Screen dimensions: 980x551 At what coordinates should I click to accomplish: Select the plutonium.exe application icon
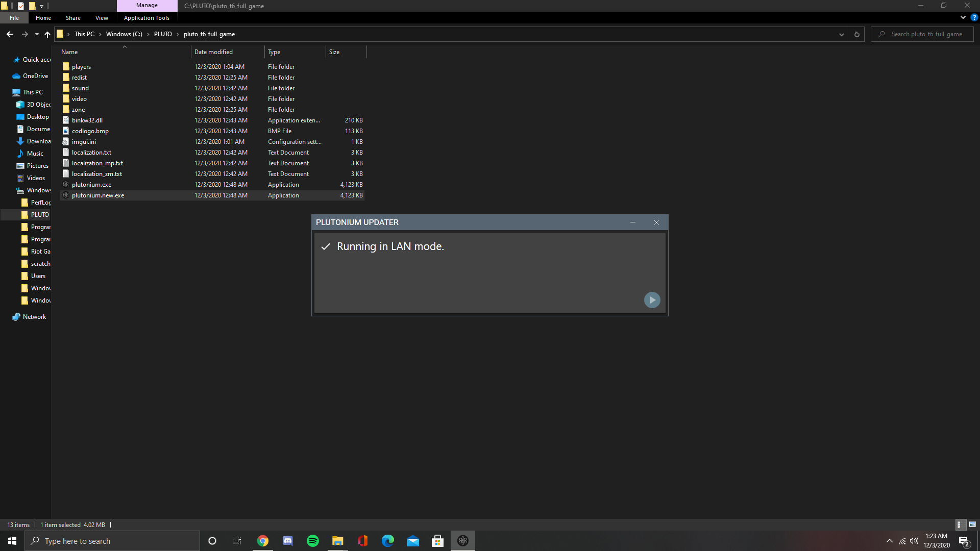(x=66, y=185)
